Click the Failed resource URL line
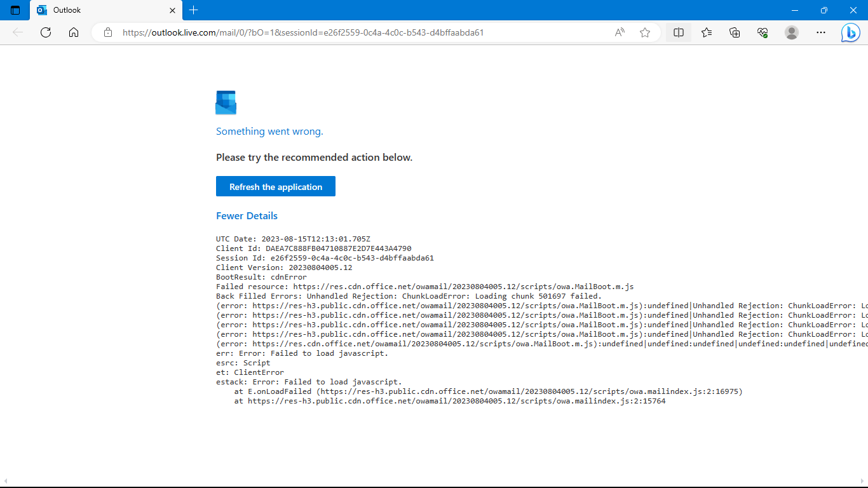This screenshot has height=488, width=868. click(424, 287)
